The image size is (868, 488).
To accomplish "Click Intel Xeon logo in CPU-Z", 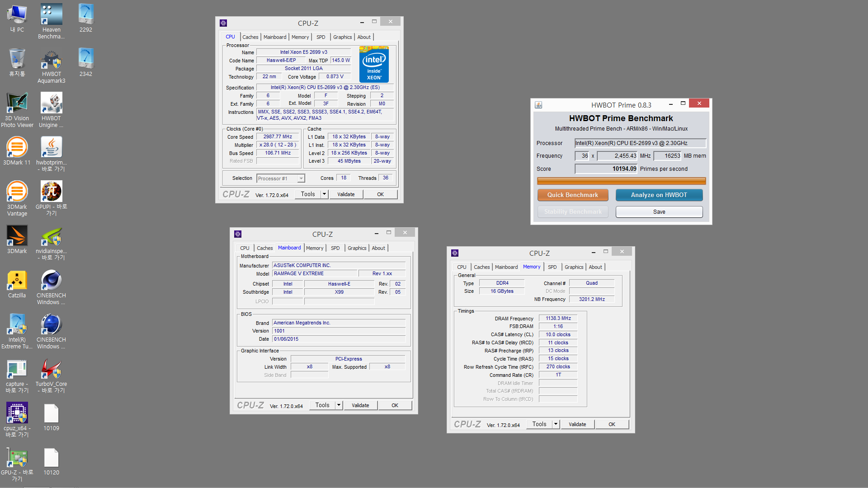I will [x=374, y=64].
